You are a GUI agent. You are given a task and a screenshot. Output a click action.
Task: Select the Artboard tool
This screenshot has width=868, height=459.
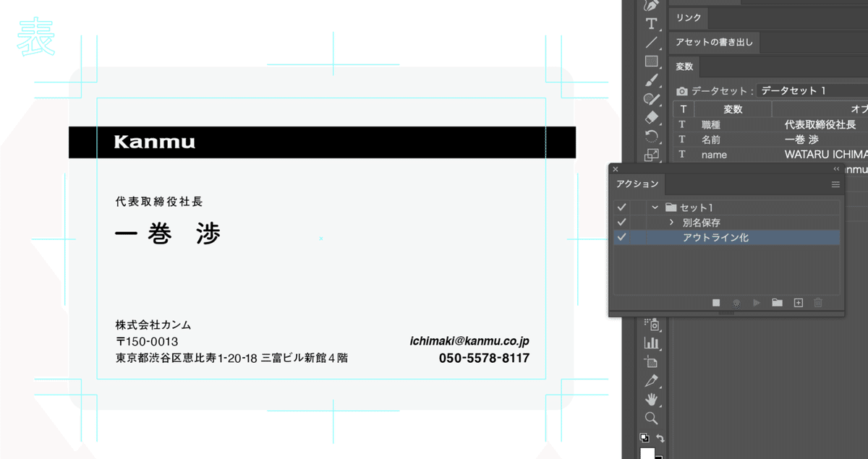tap(651, 362)
